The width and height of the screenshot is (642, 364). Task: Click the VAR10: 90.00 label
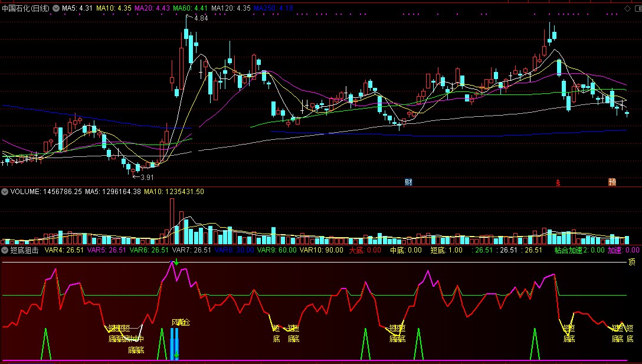pos(322,250)
